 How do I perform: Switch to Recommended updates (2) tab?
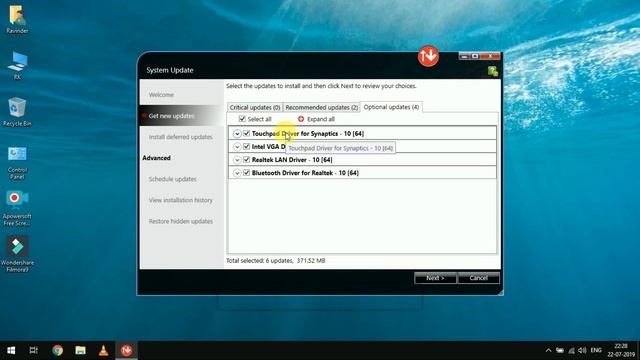322,107
